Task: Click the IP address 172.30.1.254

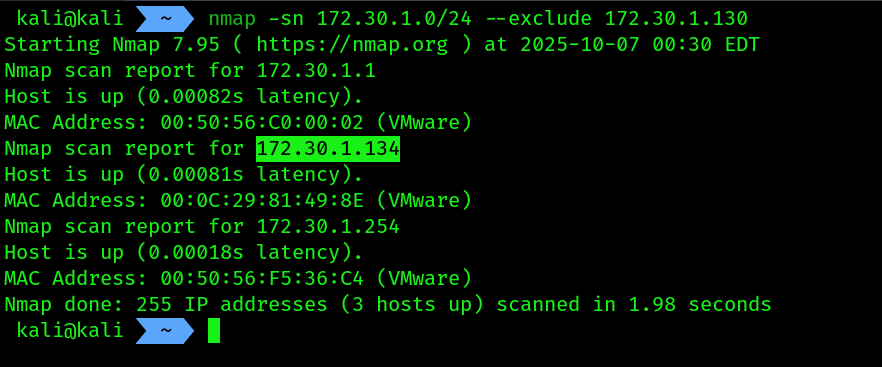Action: tap(328, 227)
